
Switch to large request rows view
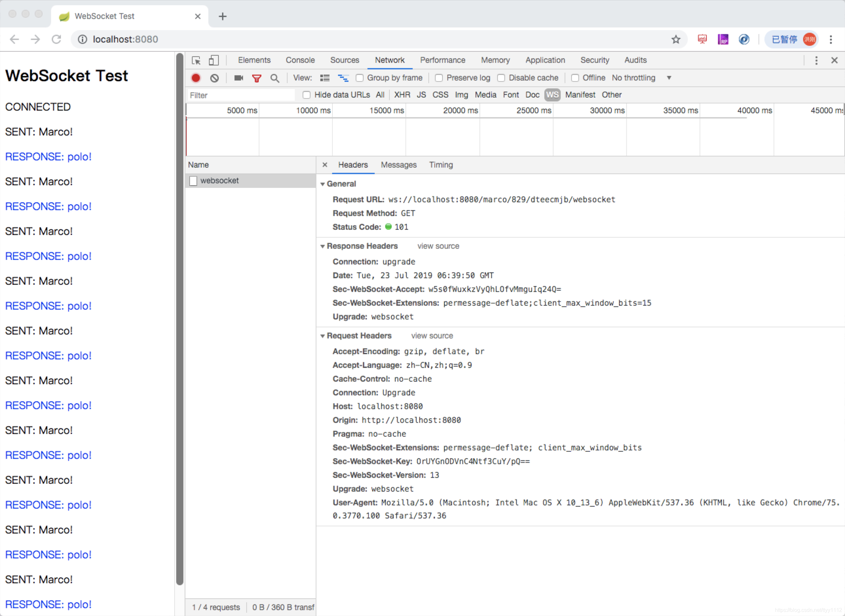click(325, 78)
